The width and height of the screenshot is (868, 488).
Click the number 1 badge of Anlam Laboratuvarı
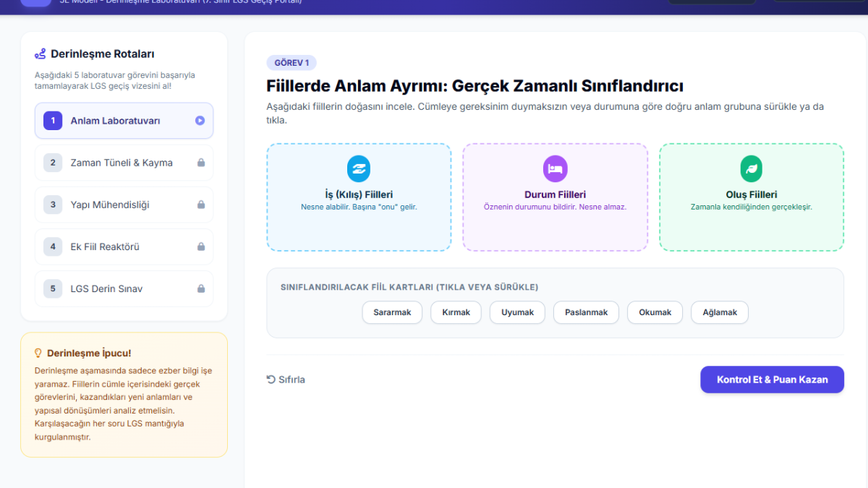(53, 121)
